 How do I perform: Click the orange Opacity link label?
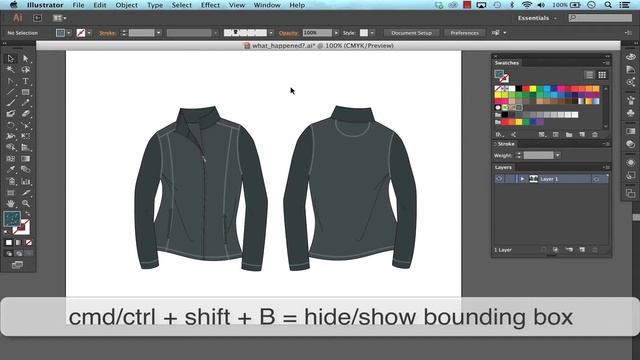click(x=288, y=33)
